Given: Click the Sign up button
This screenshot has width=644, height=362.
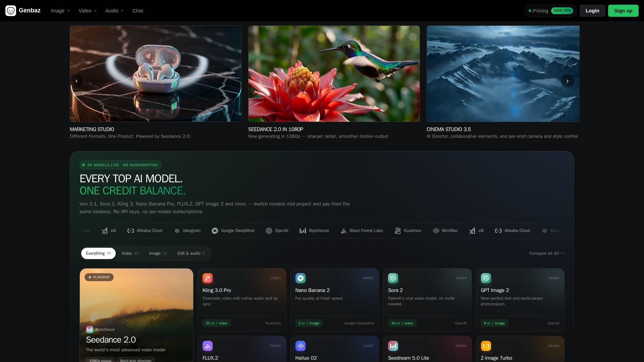Looking at the screenshot, I should (x=623, y=11).
